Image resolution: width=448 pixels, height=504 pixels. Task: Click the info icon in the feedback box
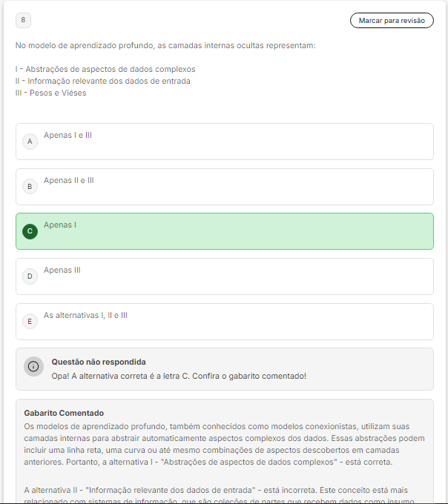[x=33, y=366]
